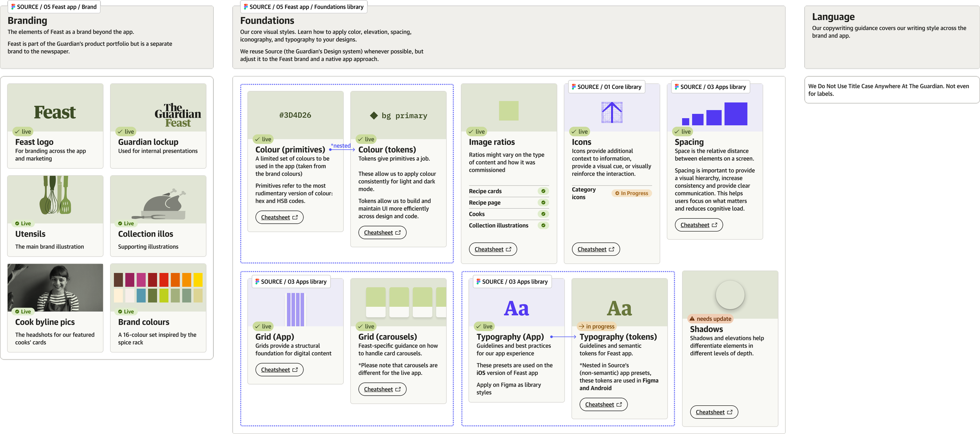Click the purple Spacing bars graphic
This screenshot has height=434, width=980.
[x=715, y=114]
